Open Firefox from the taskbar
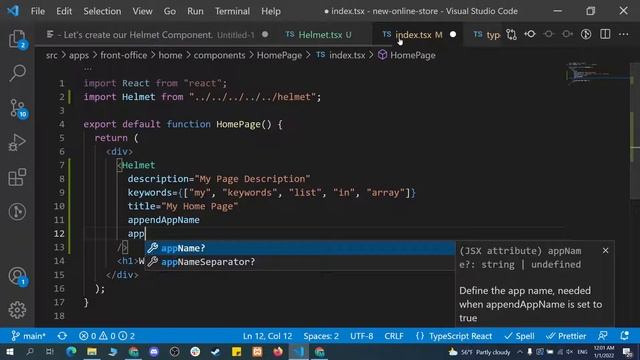 click(x=278, y=352)
